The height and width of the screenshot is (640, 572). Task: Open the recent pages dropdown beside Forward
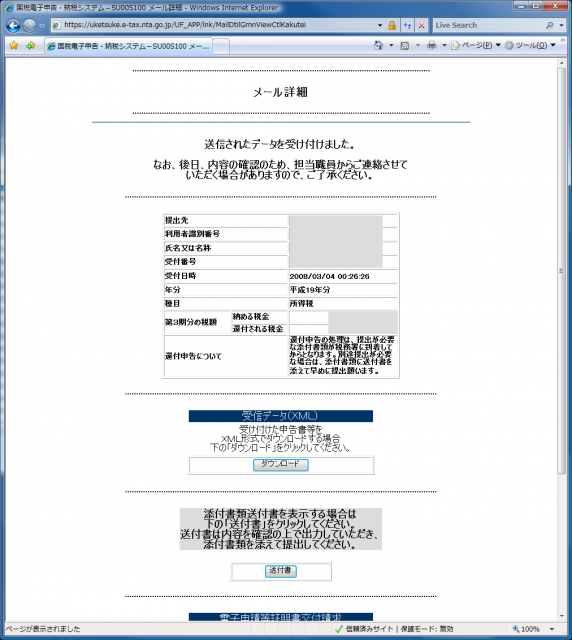click(x=42, y=26)
